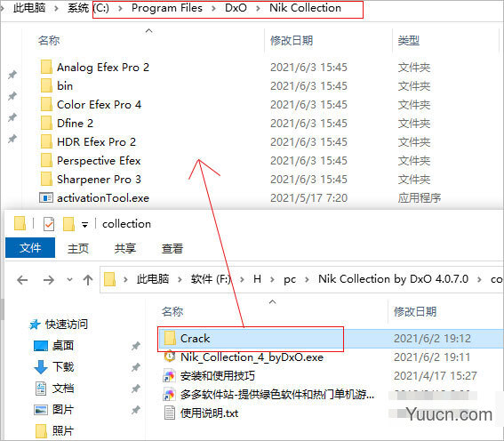Switch to the 主页 ribbon tab
The height and width of the screenshot is (441, 504).
pos(78,248)
